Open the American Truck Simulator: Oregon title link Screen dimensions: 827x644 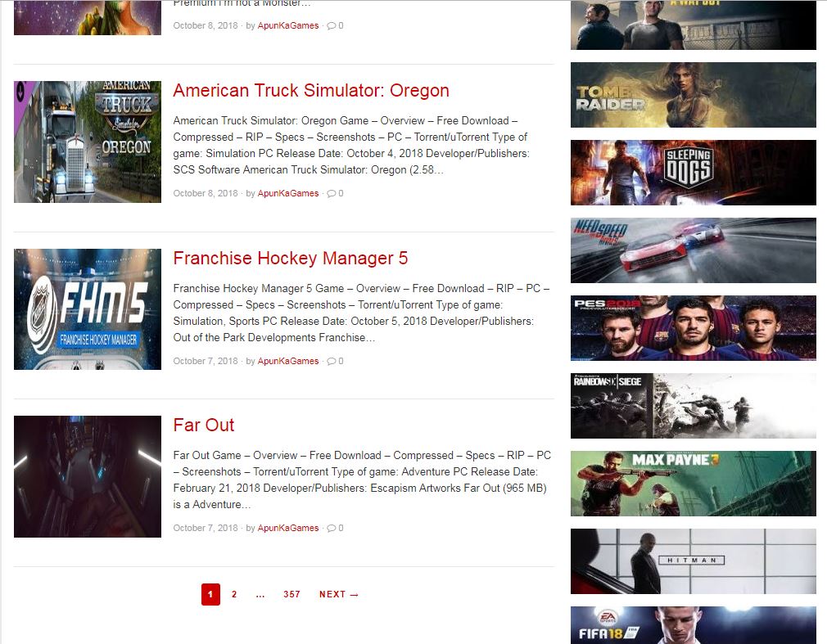tap(310, 91)
